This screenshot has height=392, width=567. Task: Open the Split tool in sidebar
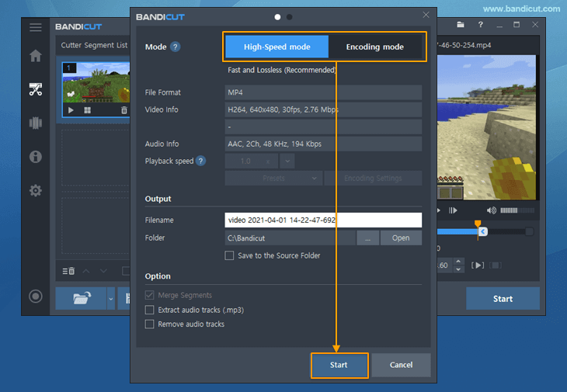point(36,123)
